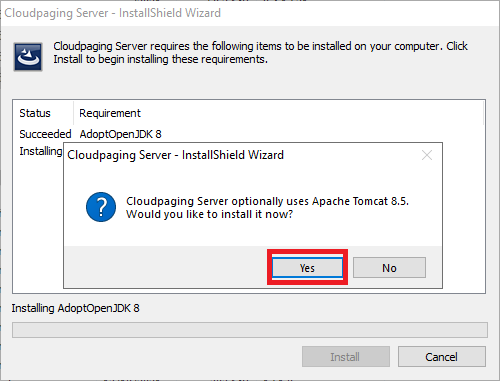Click divider between Status and Requirement columns

[x=73, y=113]
